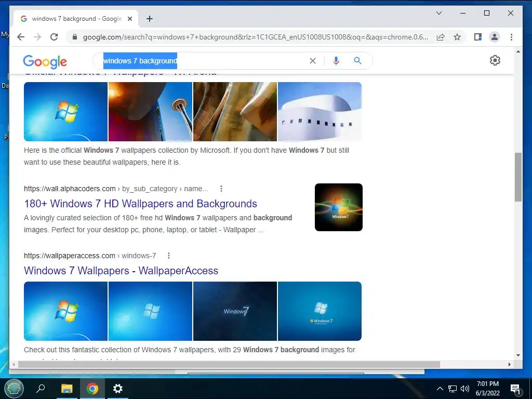Click the scroll right arrow
Viewport: 532px width, 399px height.
509,364
